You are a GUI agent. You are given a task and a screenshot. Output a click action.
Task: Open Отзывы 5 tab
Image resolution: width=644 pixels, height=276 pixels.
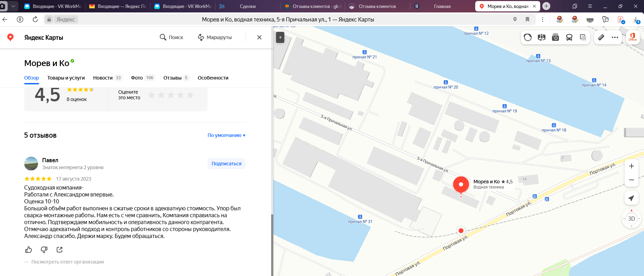point(176,78)
